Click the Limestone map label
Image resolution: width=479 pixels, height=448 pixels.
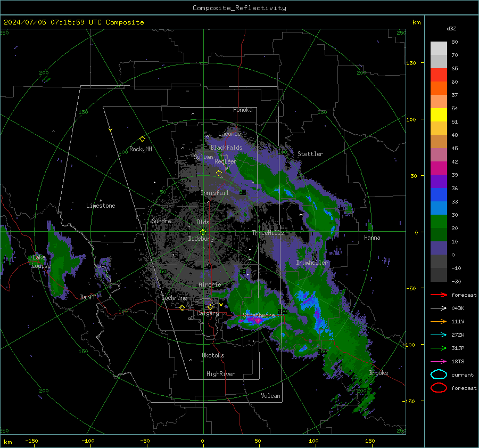(x=101, y=206)
